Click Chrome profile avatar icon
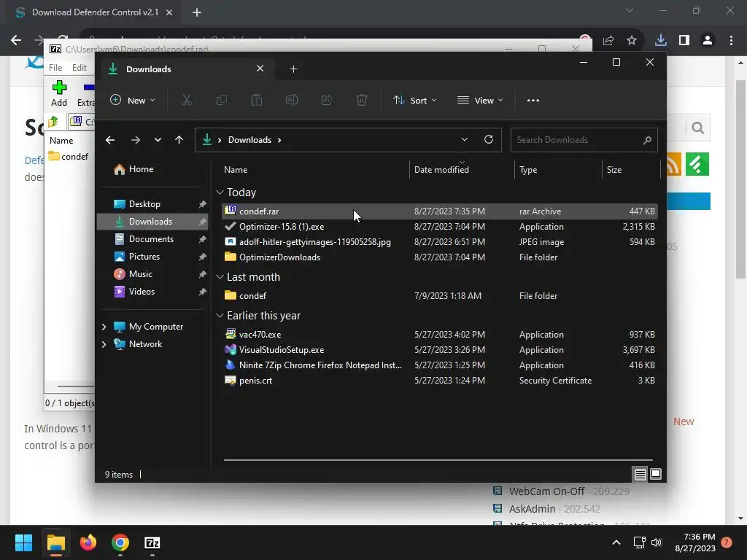The height and width of the screenshot is (560, 747). click(x=708, y=41)
